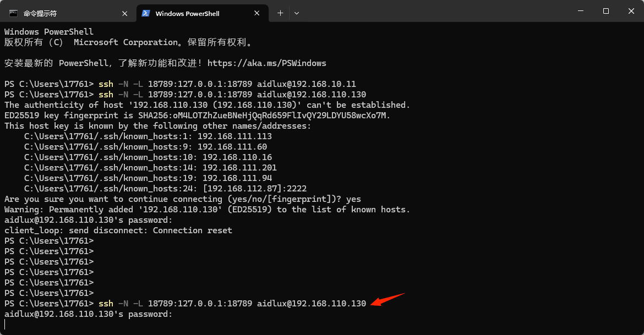The height and width of the screenshot is (335, 644).
Task: Click the known_hosts:24 entry with port 2222
Action: pos(165,189)
